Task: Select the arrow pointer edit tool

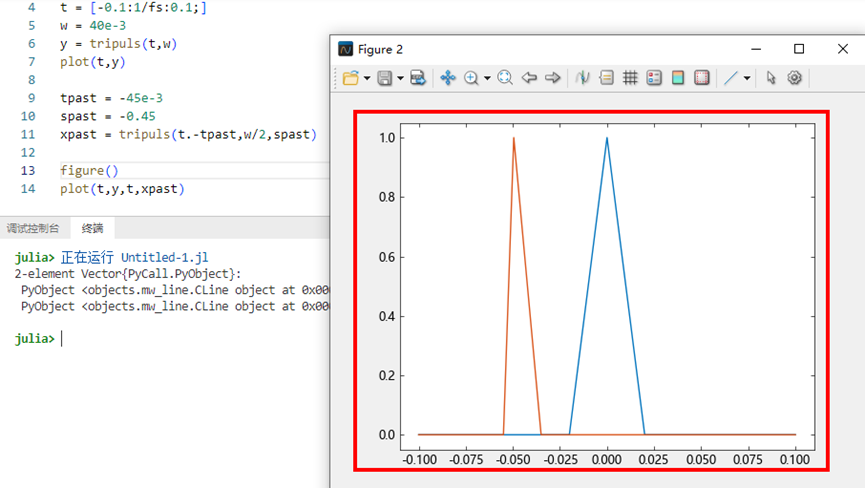Action: click(x=771, y=78)
